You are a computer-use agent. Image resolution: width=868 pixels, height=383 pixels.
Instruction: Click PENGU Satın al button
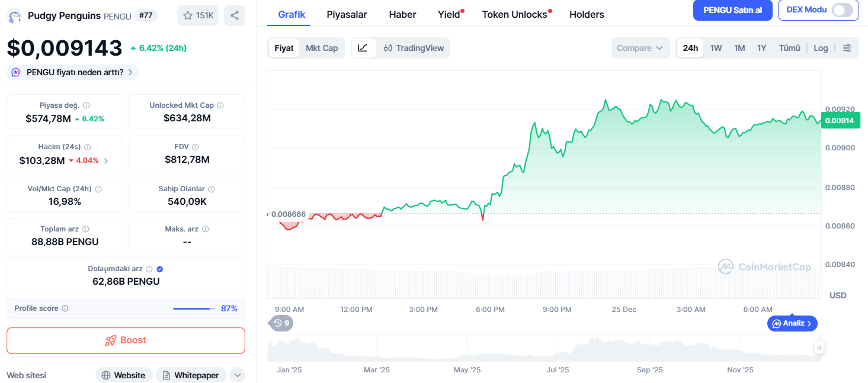point(732,10)
